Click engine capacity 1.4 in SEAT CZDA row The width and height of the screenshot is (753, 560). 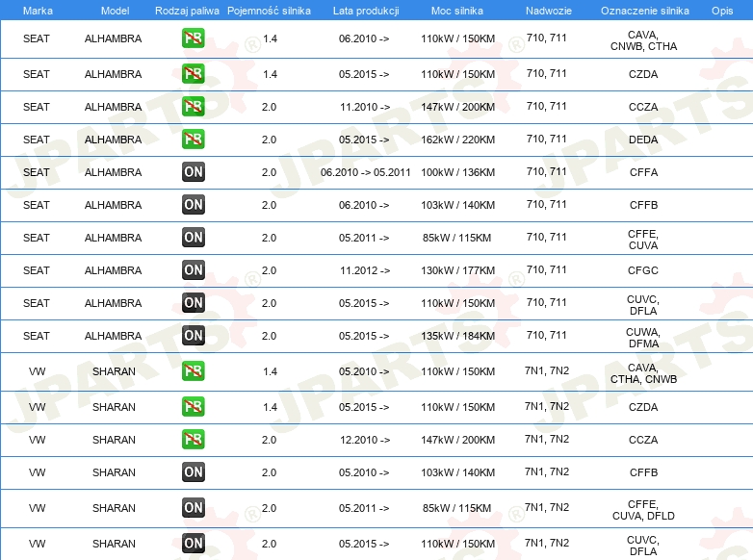pyautogui.click(x=270, y=74)
